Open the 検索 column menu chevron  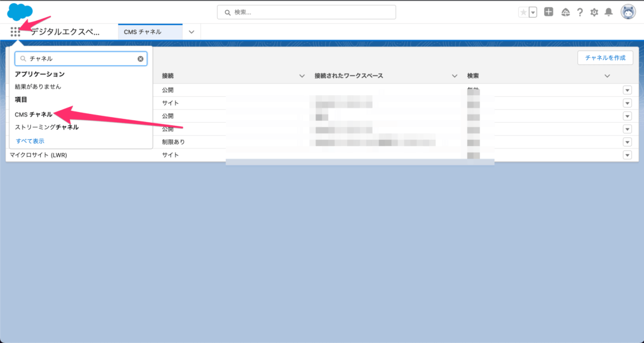tap(607, 76)
